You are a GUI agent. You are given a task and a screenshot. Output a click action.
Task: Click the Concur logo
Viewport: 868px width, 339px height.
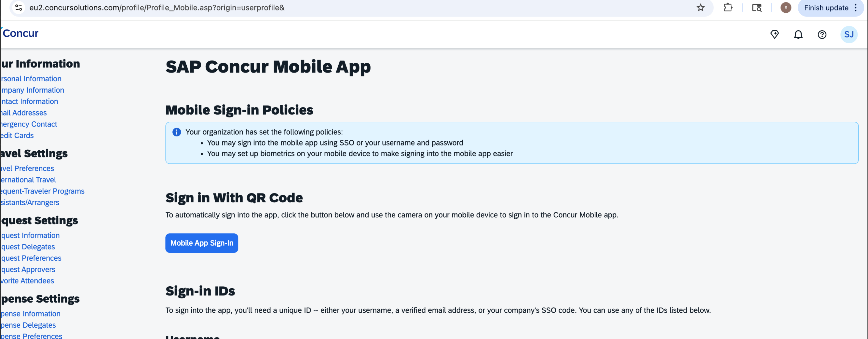[20, 33]
